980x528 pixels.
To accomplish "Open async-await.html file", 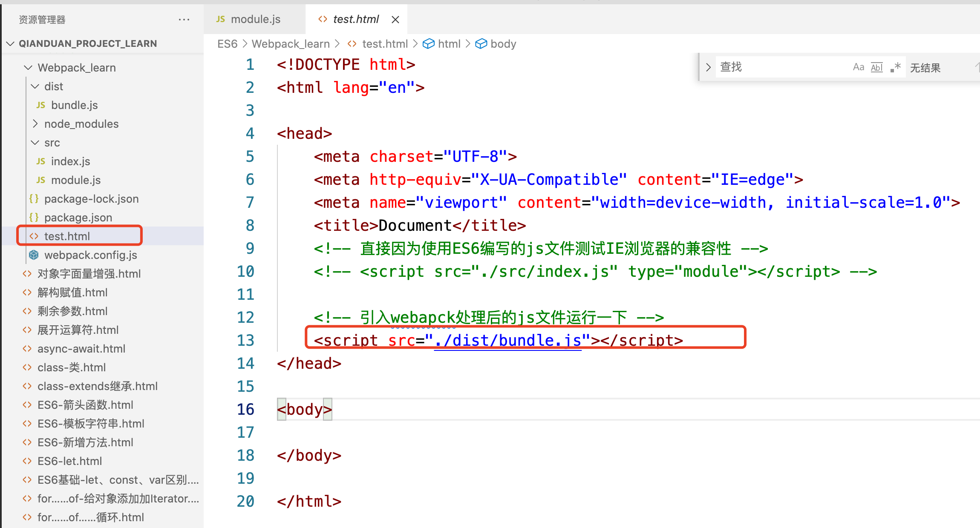I will pos(81,349).
